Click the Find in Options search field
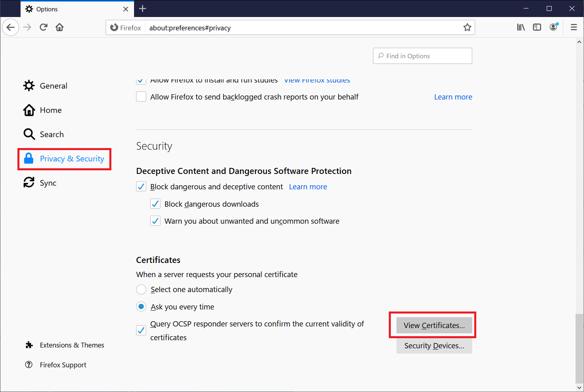The height and width of the screenshot is (392, 584). (x=422, y=56)
